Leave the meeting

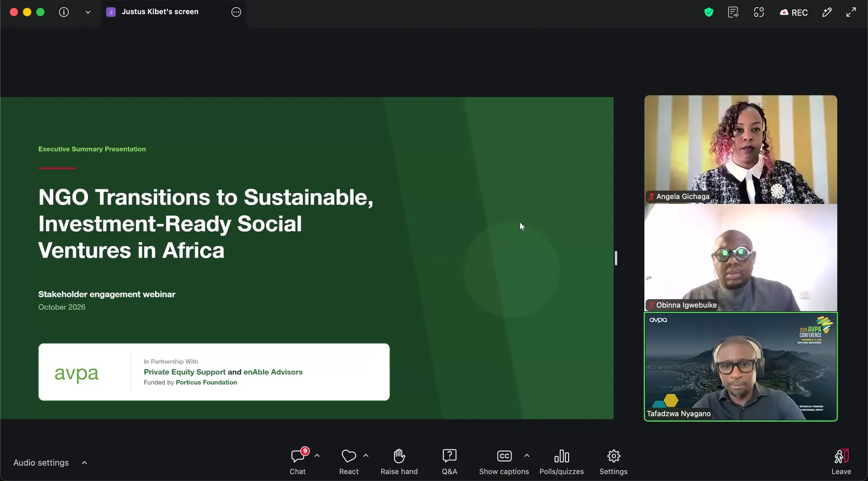pyautogui.click(x=841, y=462)
